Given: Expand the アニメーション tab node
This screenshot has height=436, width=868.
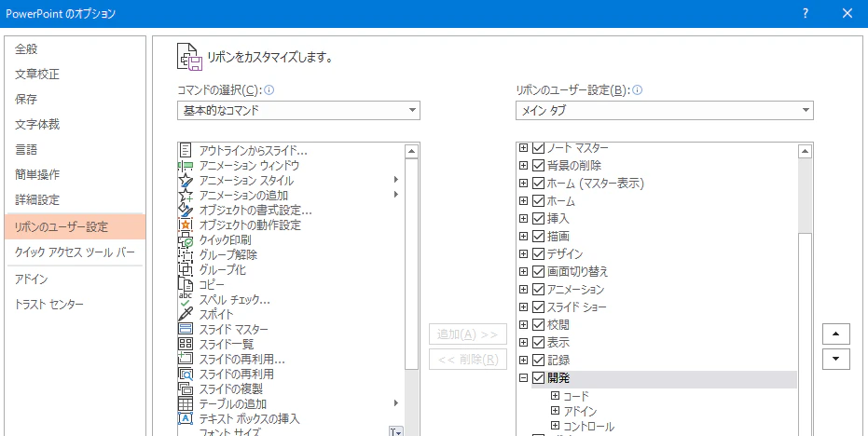Looking at the screenshot, I should 523,290.
